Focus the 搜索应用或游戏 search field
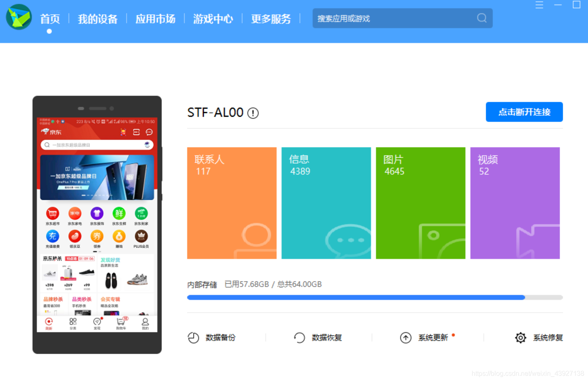Viewport: 588px width, 381px height. click(x=402, y=18)
